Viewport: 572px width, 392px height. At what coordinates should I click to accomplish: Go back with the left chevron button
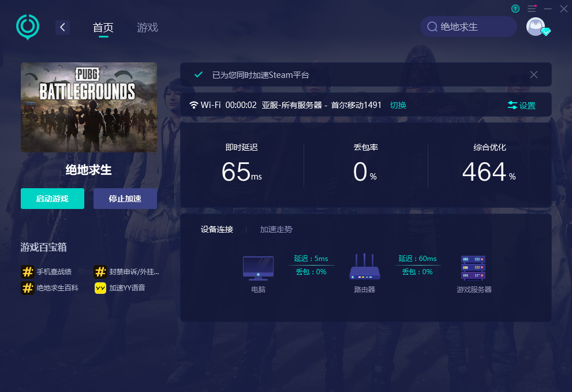62,27
